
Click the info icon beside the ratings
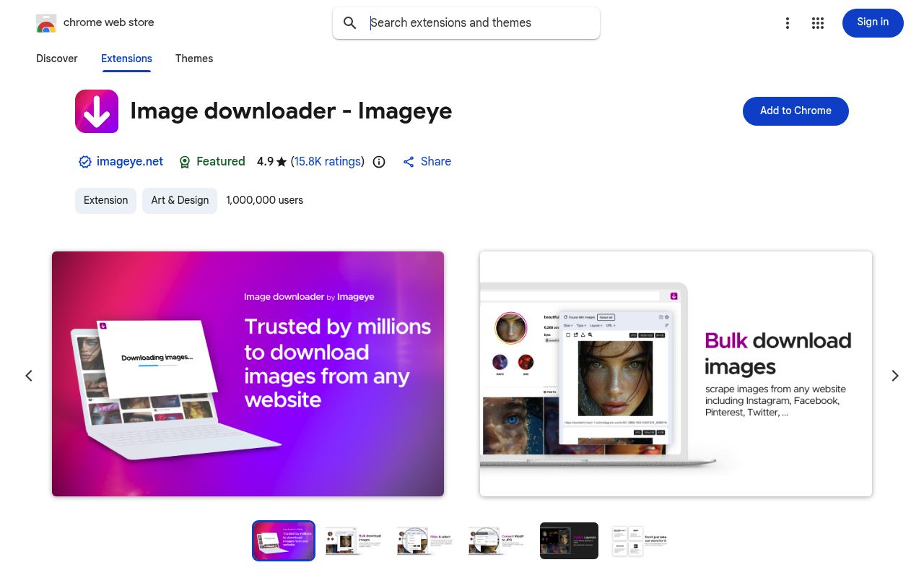(379, 162)
